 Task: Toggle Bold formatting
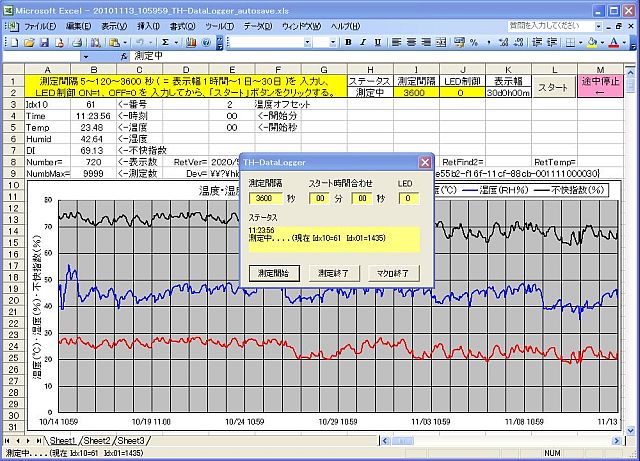point(348,42)
